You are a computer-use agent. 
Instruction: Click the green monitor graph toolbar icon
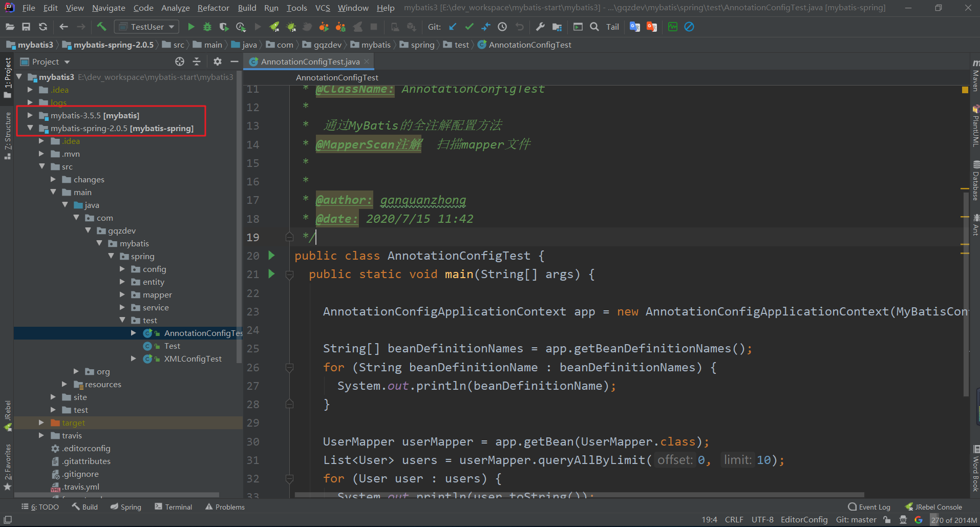click(x=673, y=27)
